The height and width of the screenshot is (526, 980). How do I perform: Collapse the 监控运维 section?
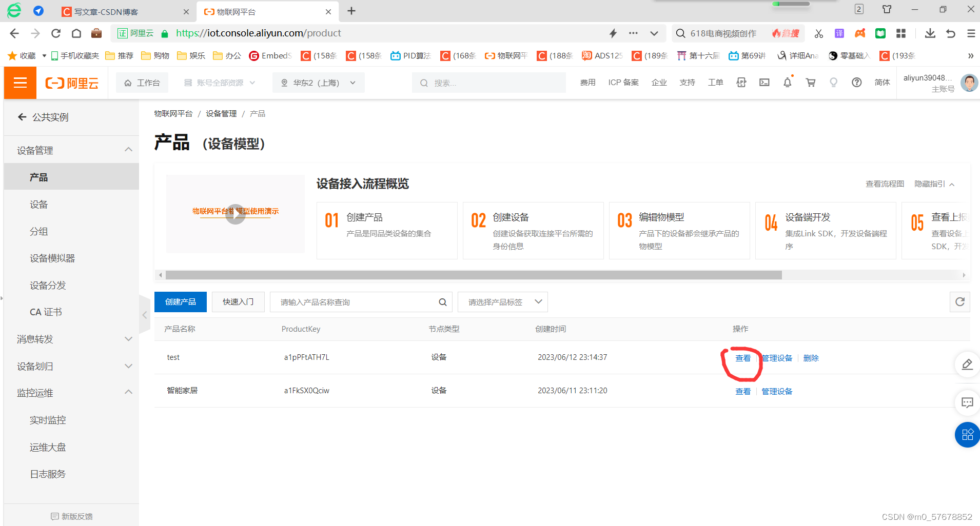(x=128, y=392)
